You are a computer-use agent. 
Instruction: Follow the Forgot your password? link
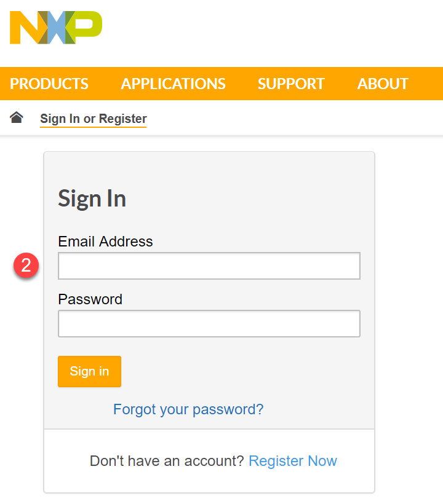pos(188,409)
